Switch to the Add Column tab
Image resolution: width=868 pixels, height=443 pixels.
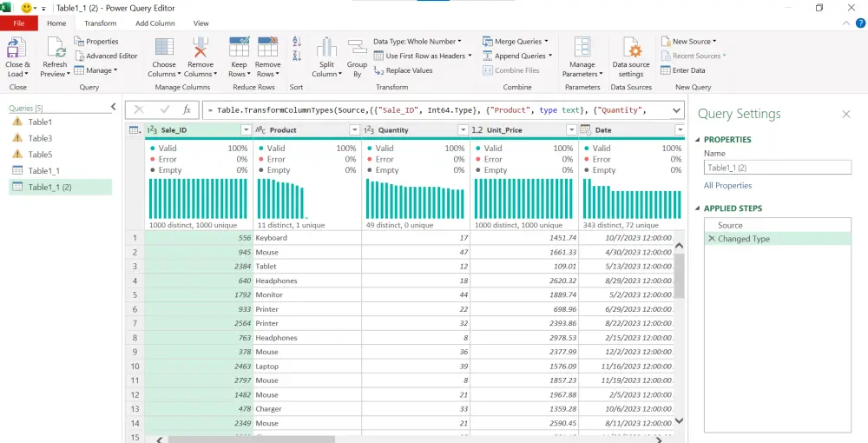point(155,23)
